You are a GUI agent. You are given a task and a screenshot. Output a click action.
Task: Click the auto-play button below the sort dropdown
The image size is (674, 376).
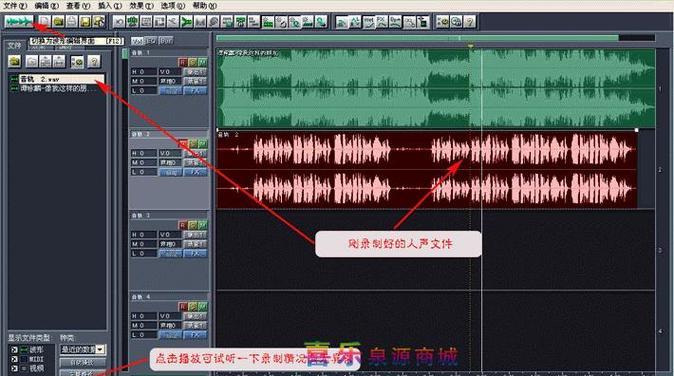82,362
